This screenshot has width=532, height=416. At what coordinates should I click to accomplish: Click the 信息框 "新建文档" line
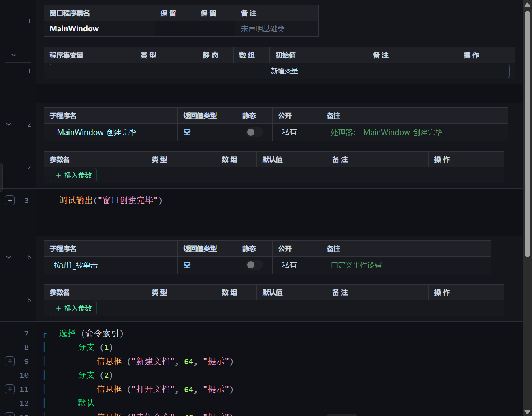tap(165, 361)
